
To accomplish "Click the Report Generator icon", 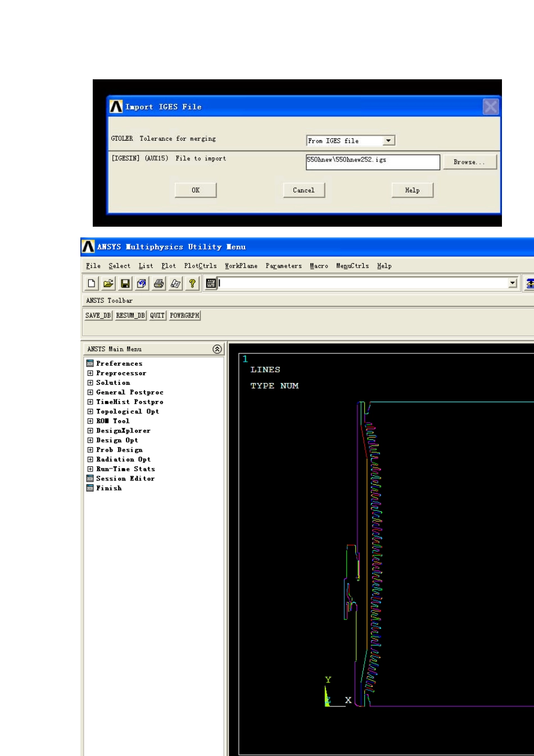I will (175, 284).
